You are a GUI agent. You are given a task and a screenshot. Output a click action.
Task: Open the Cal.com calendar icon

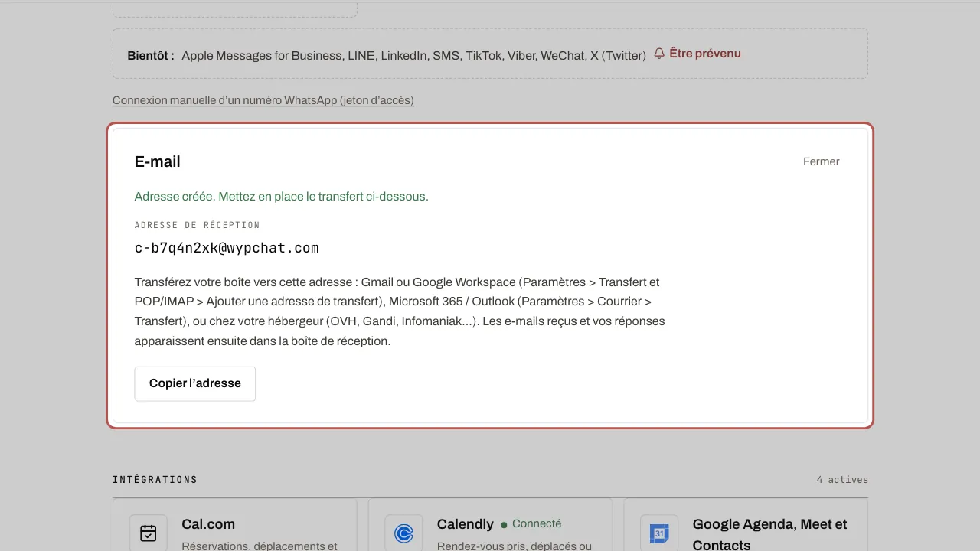(x=149, y=533)
